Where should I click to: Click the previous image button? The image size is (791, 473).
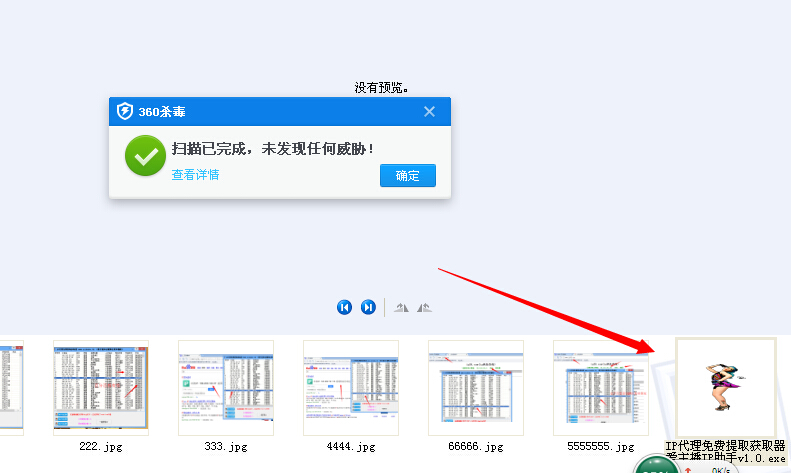pos(344,307)
